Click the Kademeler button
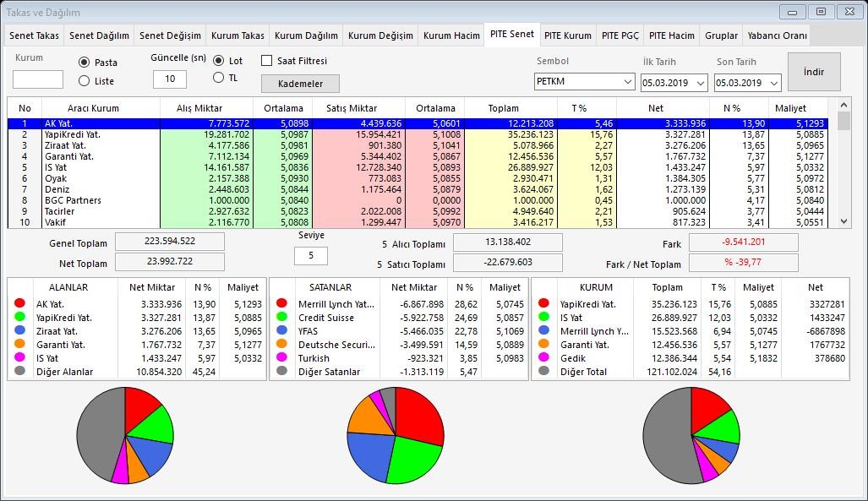Screen dimensions: 868x501 pyautogui.click(x=300, y=84)
